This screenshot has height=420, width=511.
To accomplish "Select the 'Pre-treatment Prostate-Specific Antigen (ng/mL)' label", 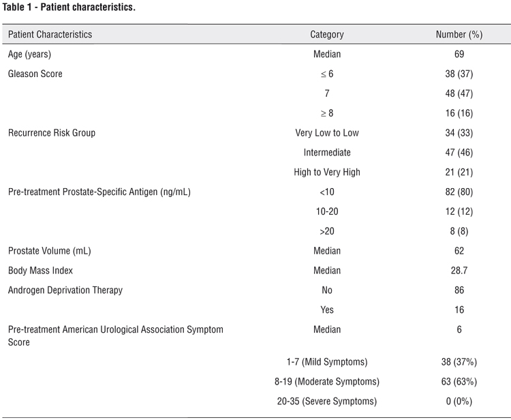I will point(99,192).
